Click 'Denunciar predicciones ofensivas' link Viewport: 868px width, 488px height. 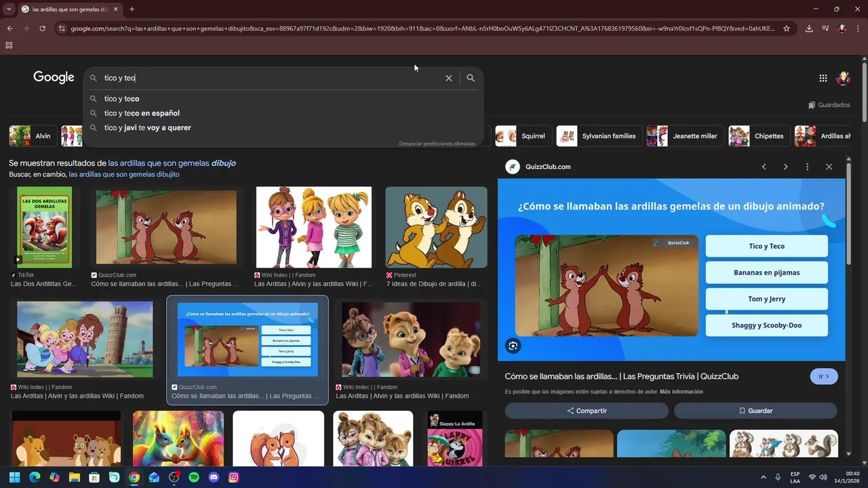point(437,144)
